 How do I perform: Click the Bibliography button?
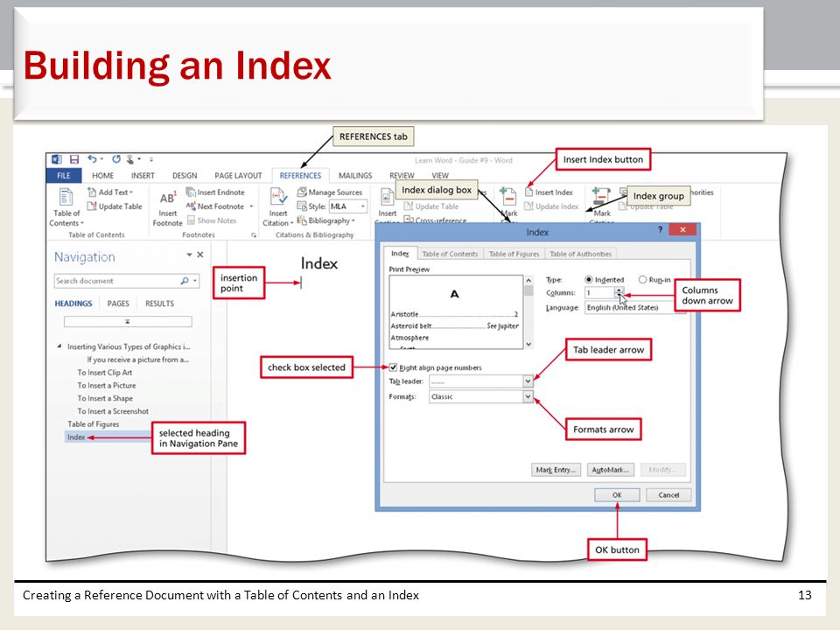coord(325,220)
